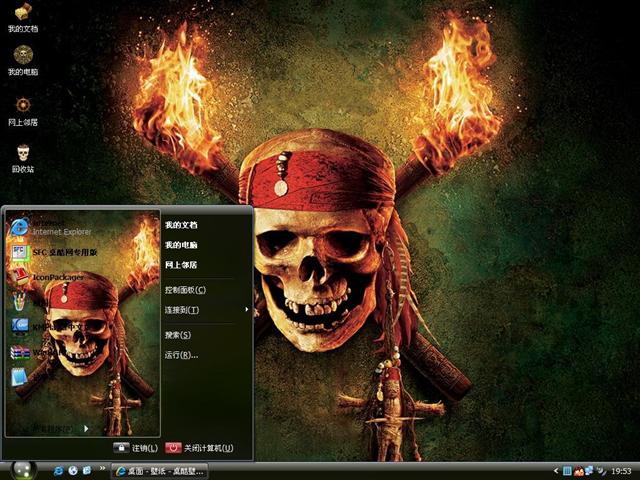Image resolution: width=640 pixels, height=480 pixels.
Task: Click the Internet Explorer label text
Action: (62, 231)
